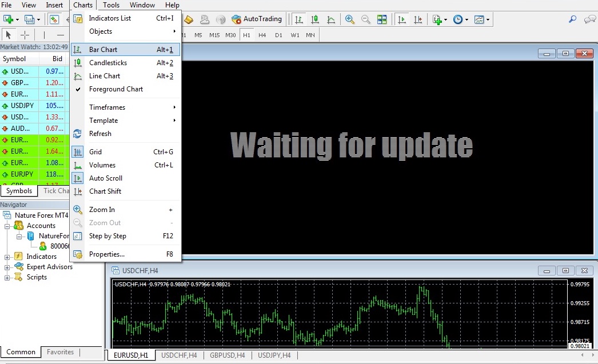This screenshot has width=598, height=364.
Task: Select the H1 timeframe button
Action: 247,35
